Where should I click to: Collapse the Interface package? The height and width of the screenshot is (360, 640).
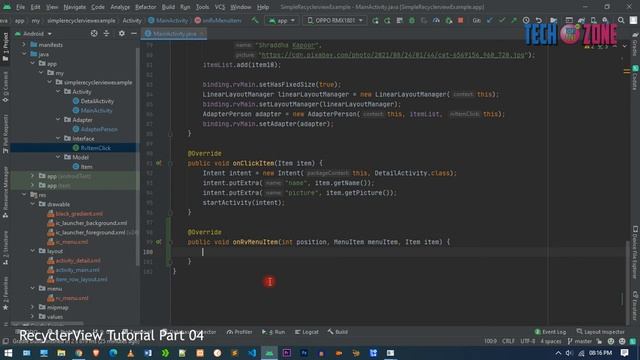58,138
